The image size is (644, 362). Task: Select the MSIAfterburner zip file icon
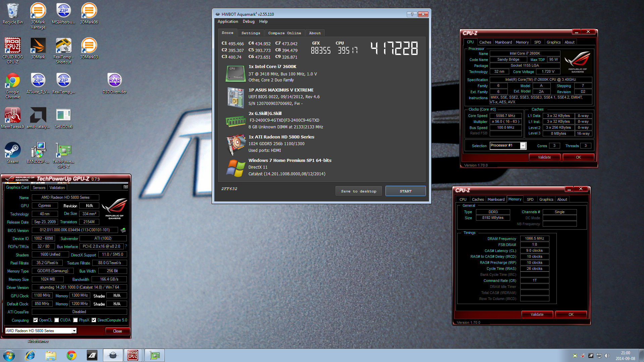click(63, 13)
